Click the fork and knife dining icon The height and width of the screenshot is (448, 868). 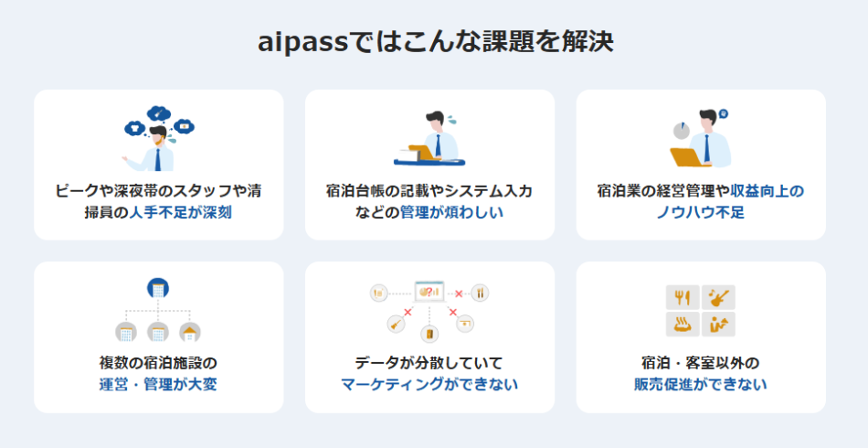(x=683, y=297)
